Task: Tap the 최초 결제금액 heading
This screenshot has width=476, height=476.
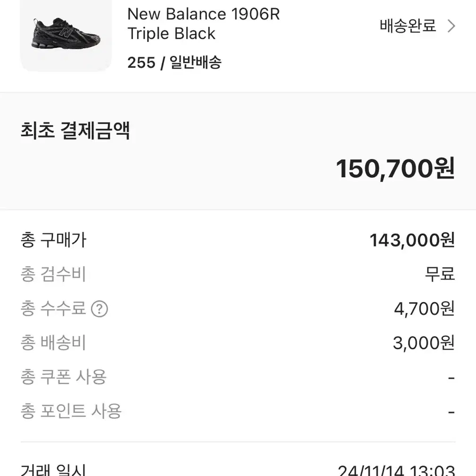Action: 75,131
